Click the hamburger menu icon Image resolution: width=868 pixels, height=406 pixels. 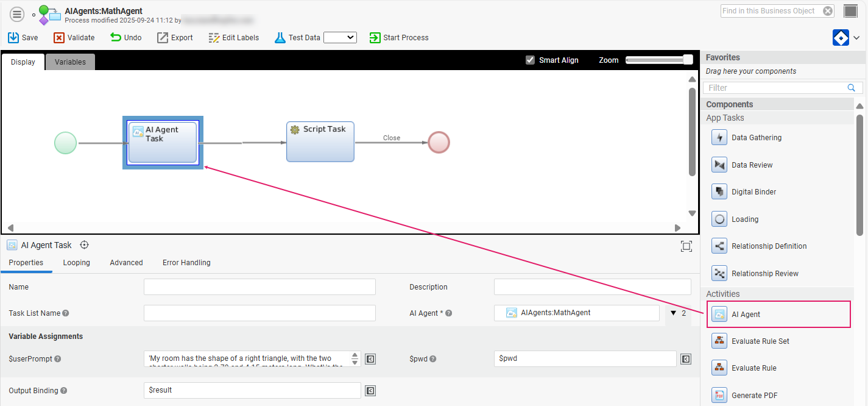tap(17, 15)
